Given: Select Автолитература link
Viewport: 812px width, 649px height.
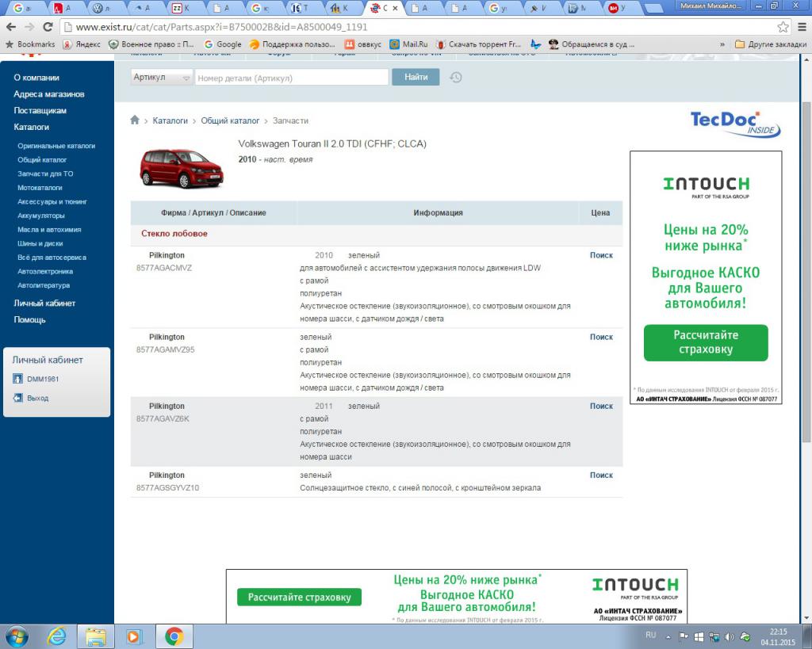Looking at the screenshot, I should pyautogui.click(x=44, y=286).
